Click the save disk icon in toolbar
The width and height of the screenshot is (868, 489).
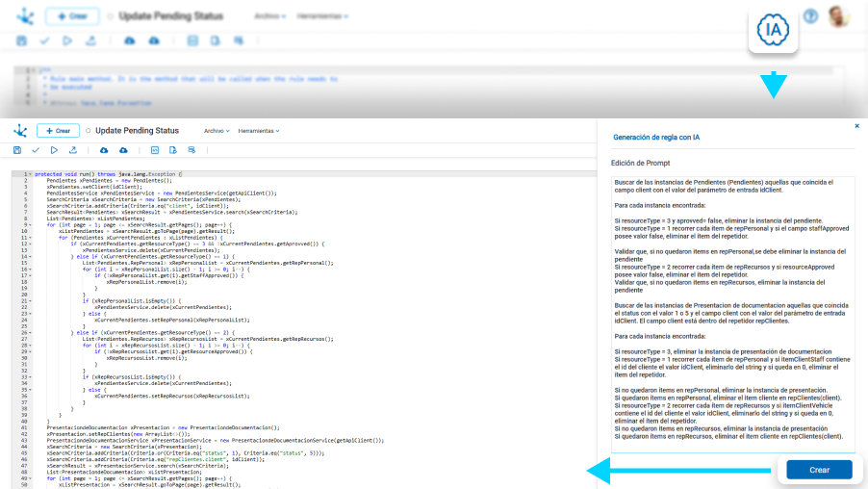[17, 150]
